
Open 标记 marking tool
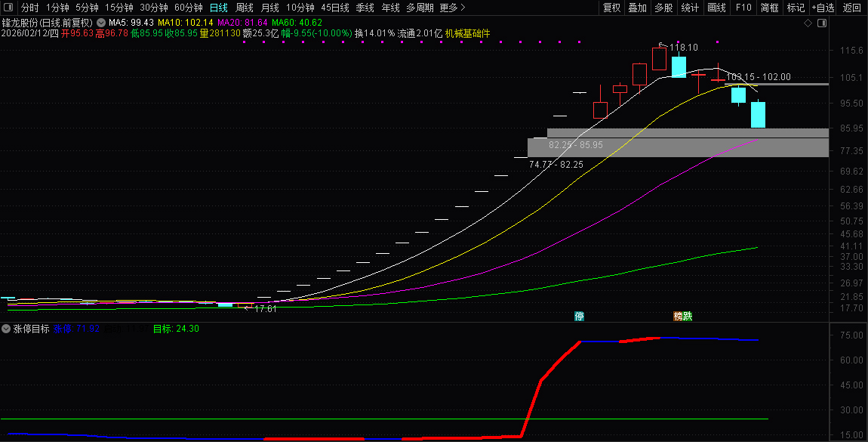[x=796, y=8]
